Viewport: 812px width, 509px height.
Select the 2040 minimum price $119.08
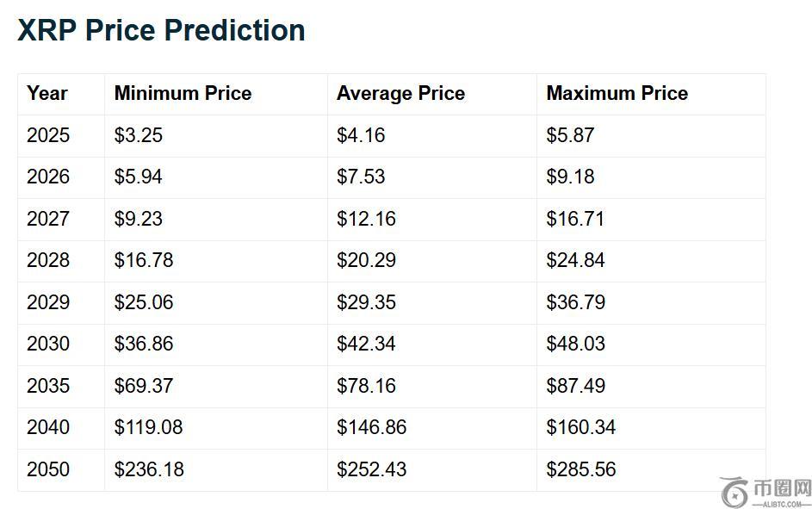point(148,427)
